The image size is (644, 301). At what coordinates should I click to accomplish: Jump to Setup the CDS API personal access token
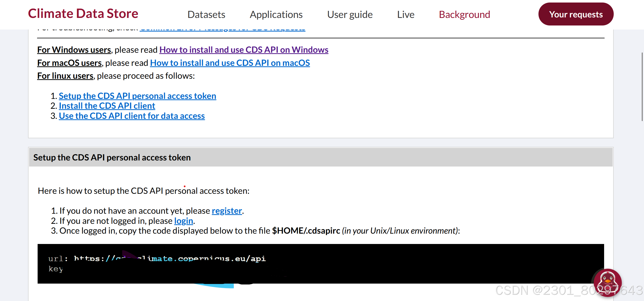tap(137, 96)
